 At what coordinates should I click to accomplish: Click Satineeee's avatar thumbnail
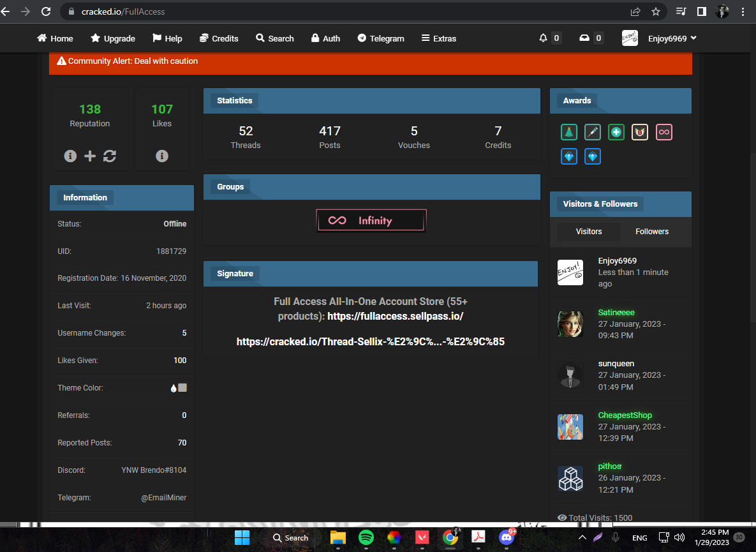[570, 324]
